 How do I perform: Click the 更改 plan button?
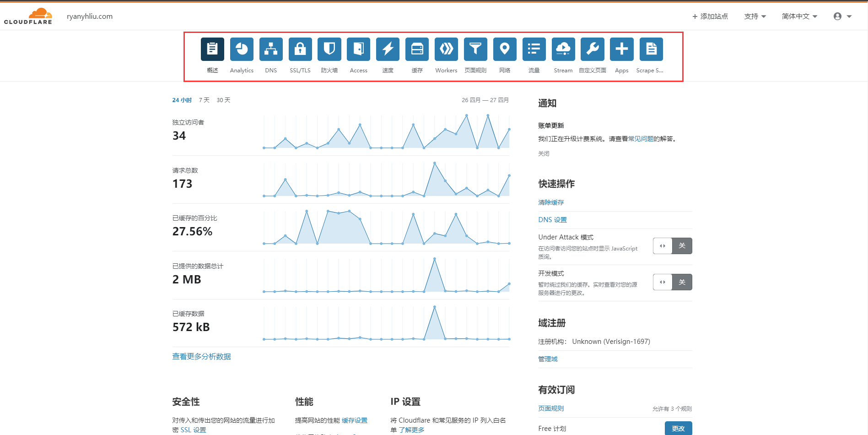pyautogui.click(x=678, y=429)
